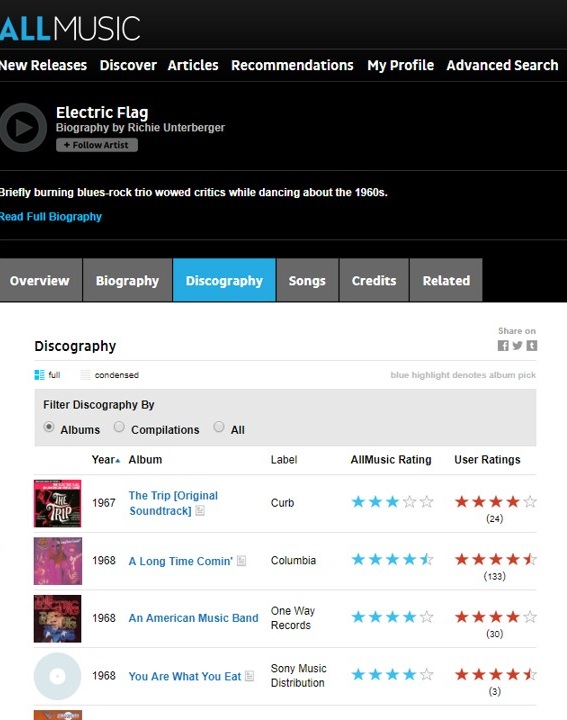Select the All filter radio button
567x720 pixels.
click(219, 427)
